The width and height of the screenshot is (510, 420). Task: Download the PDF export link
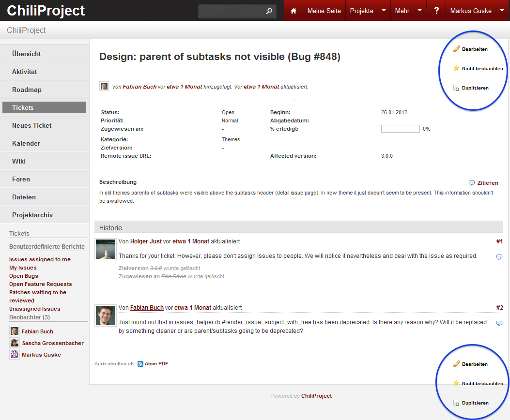[163, 364]
